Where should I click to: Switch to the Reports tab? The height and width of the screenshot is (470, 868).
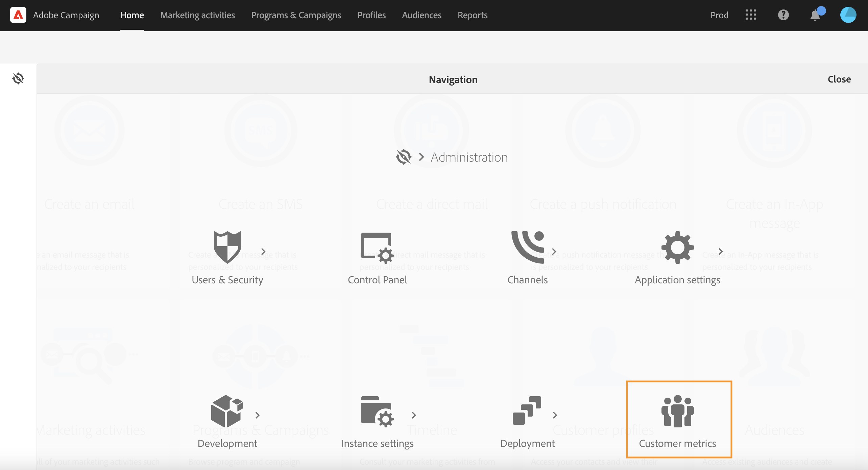click(x=472, y=15)
